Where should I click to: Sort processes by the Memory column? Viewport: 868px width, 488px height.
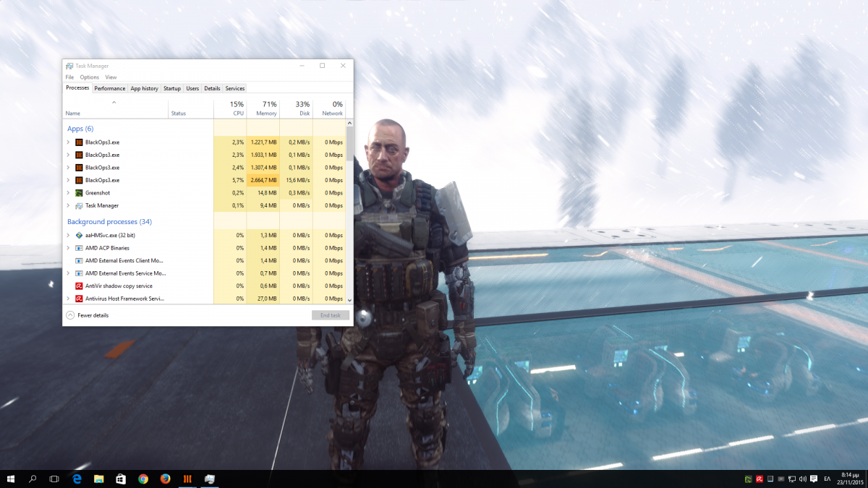tap(263, 108)
